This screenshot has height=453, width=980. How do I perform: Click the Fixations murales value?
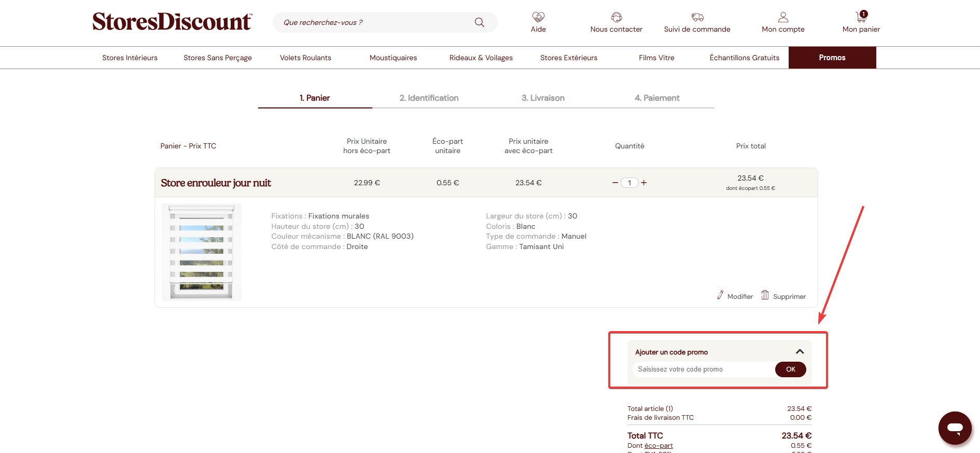tap(339, 216)
